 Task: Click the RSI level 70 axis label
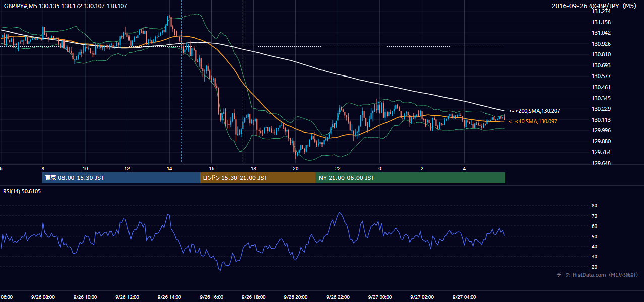click(595, 216)
